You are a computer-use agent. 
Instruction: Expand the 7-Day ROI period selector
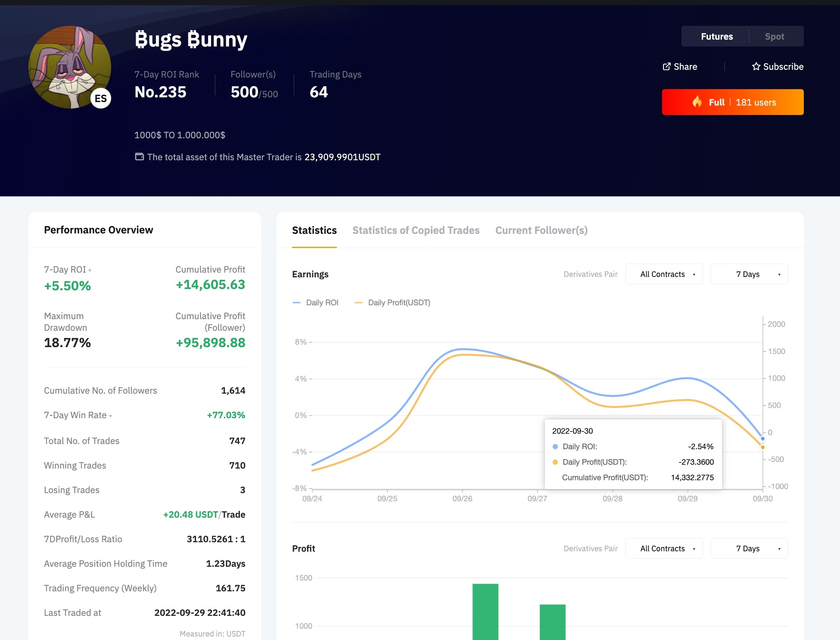(90, 270)
